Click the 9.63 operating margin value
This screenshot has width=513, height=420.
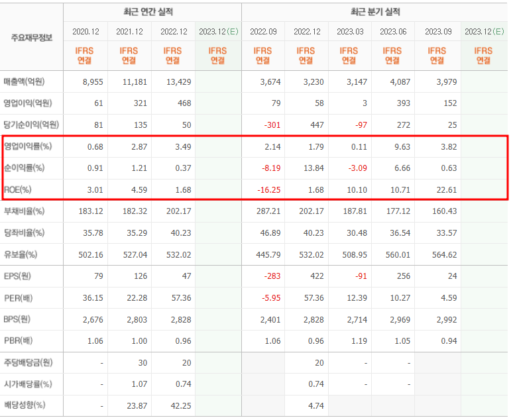click(402, 147)
